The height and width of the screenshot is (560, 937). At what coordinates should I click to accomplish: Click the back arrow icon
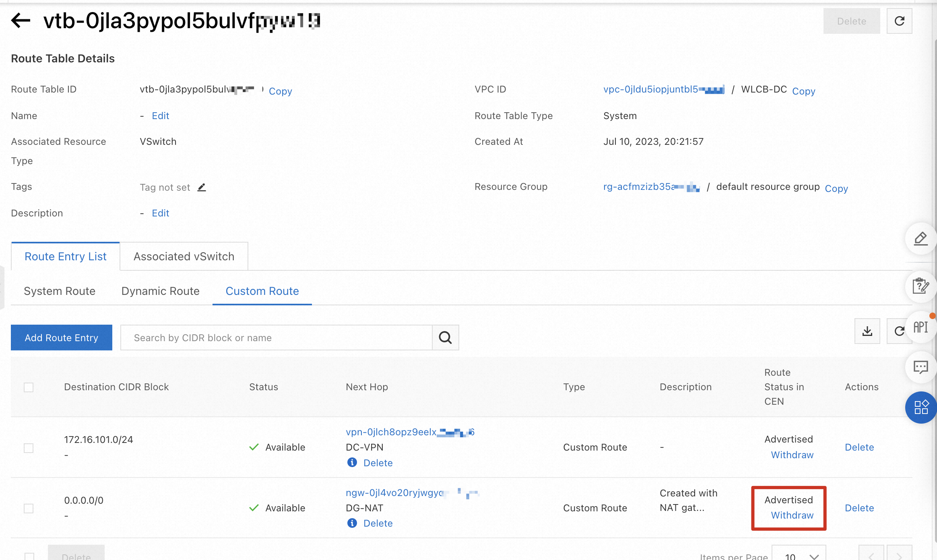tap(21, 21)
